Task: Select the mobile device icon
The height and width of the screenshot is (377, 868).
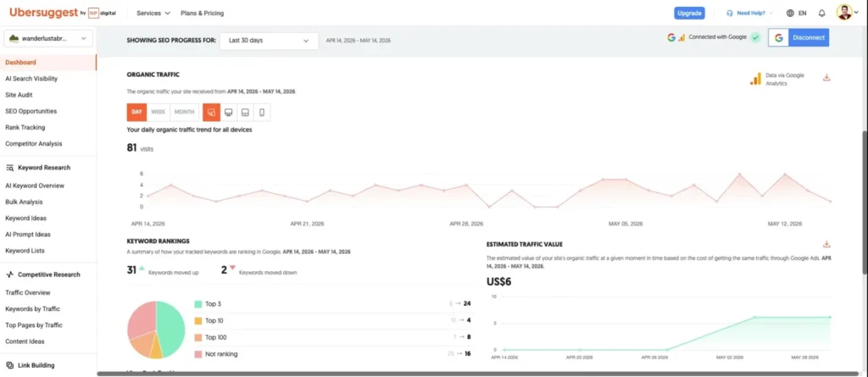Action: coord(262,112)
